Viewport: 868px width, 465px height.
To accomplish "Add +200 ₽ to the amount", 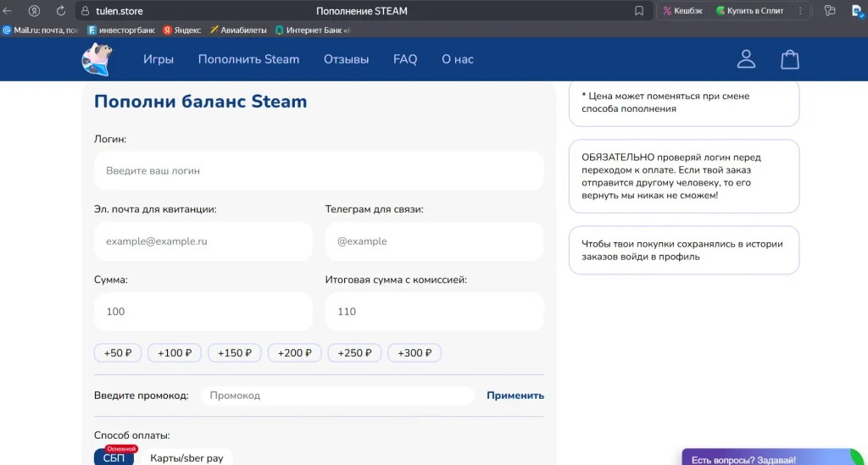I will tap(294, 352).
